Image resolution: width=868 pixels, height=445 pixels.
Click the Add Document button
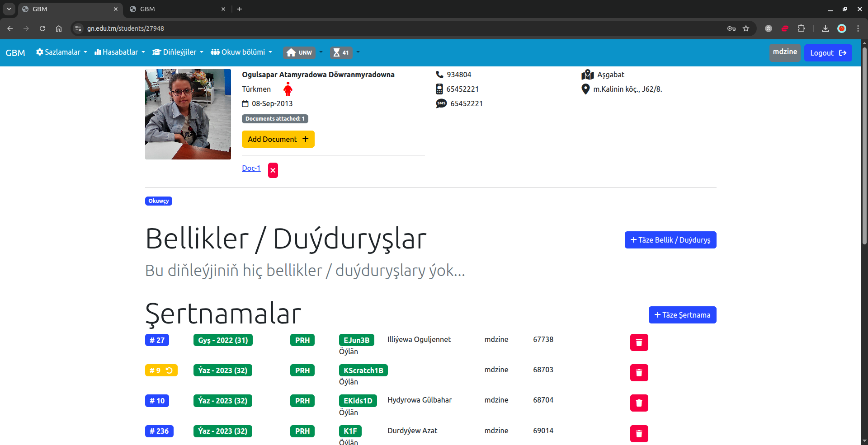click(x=278, y=139)
